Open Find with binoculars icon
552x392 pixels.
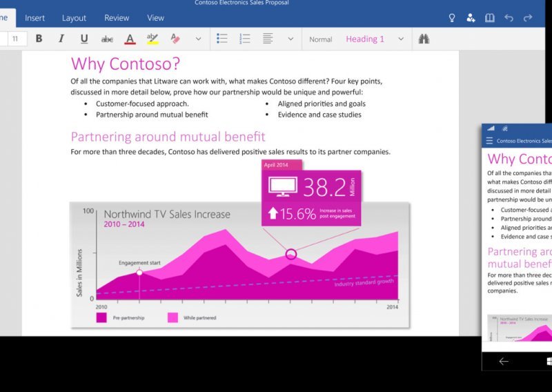pos(424,39)
